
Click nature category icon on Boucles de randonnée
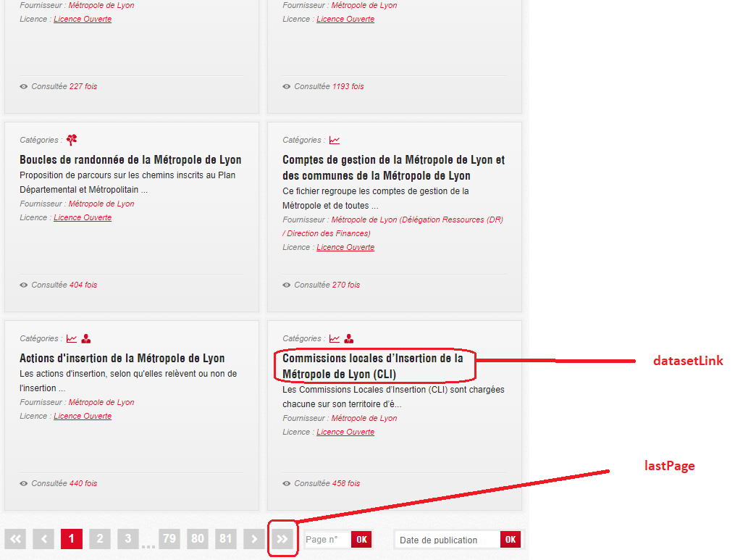point(72,140)
